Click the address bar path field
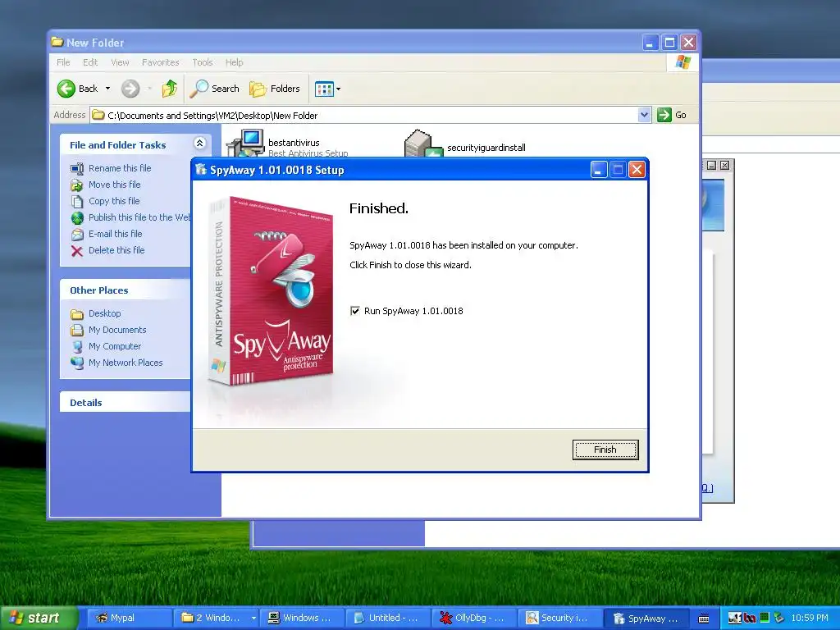This screenshot has width=840, height=630. point(364,115)
